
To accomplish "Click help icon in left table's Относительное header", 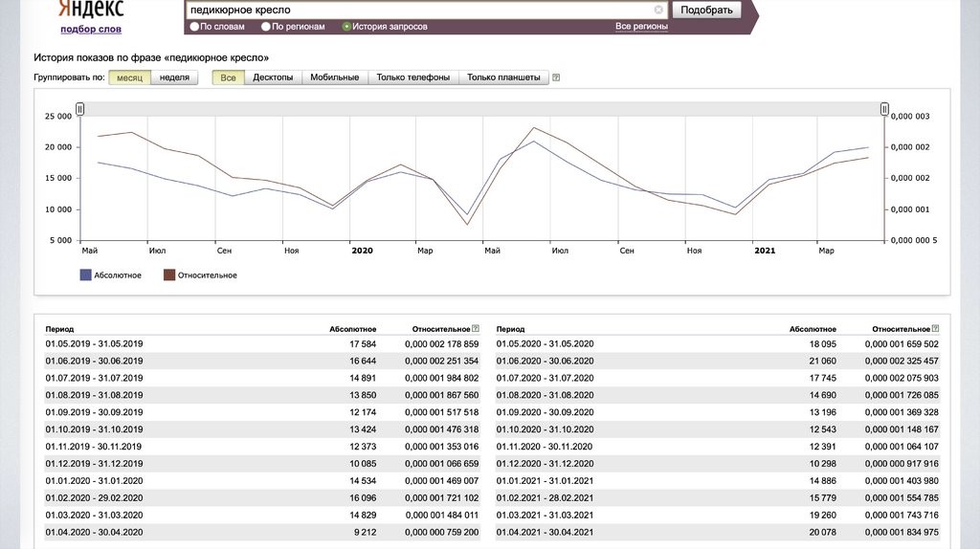I will tap(476, 328).
